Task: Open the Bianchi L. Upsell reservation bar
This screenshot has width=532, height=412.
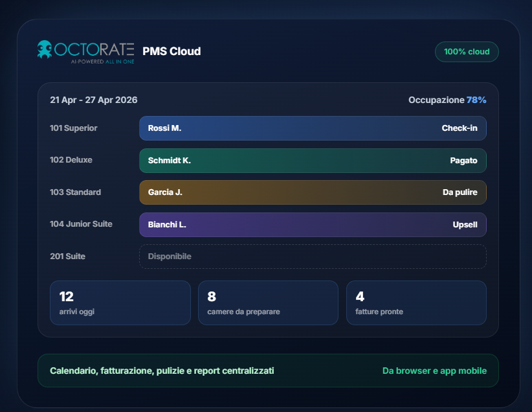Action: (313, 225)
